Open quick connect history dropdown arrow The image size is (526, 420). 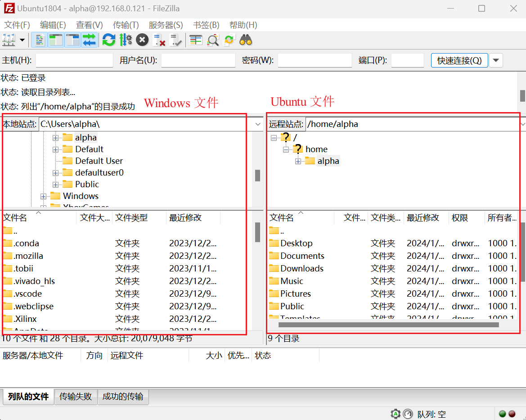pos(496,60)
